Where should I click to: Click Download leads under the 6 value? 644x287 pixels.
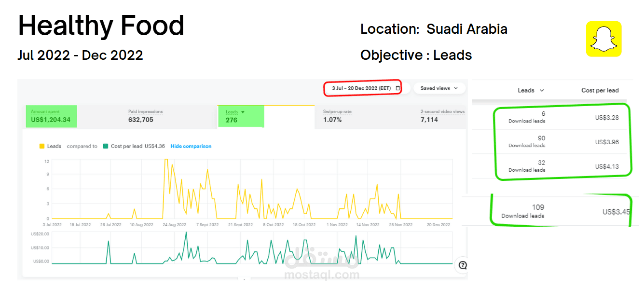pyautogui.click(x=527, y=121)
